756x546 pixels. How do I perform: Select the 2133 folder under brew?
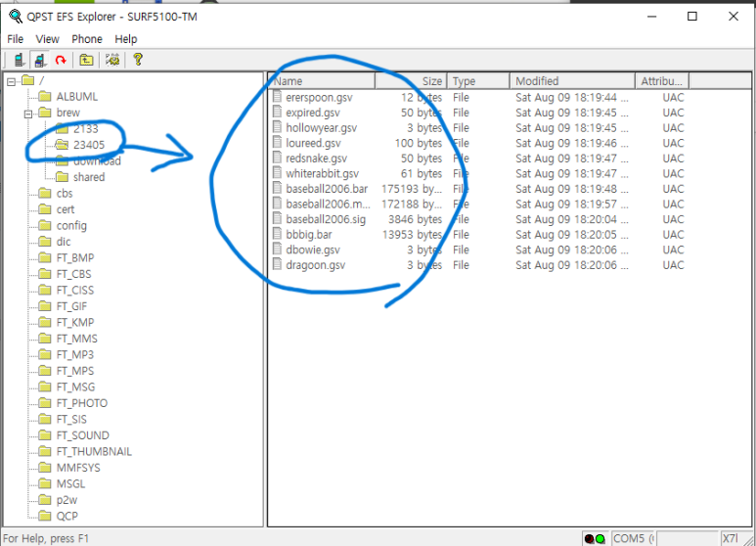click(x=86, y=129)
